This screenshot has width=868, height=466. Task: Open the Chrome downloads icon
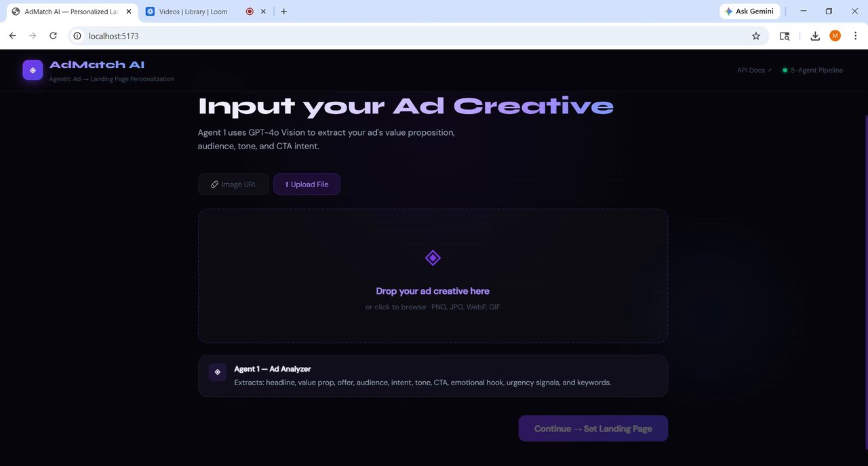click(815, 36)
